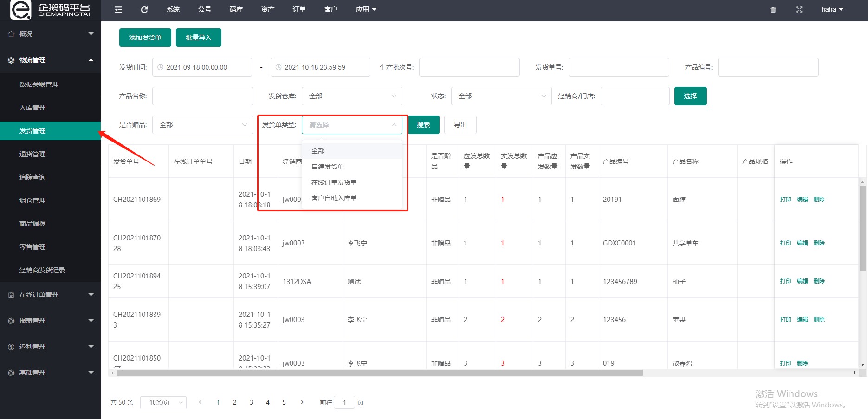Screen dimensions: 868x419
Task: Click the 导出 button
Action: (460, 125)
